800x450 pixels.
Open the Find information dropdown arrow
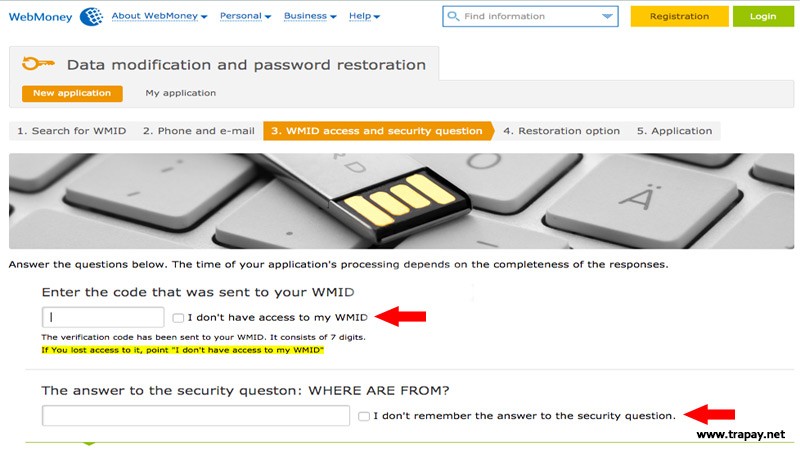(608, 17)
